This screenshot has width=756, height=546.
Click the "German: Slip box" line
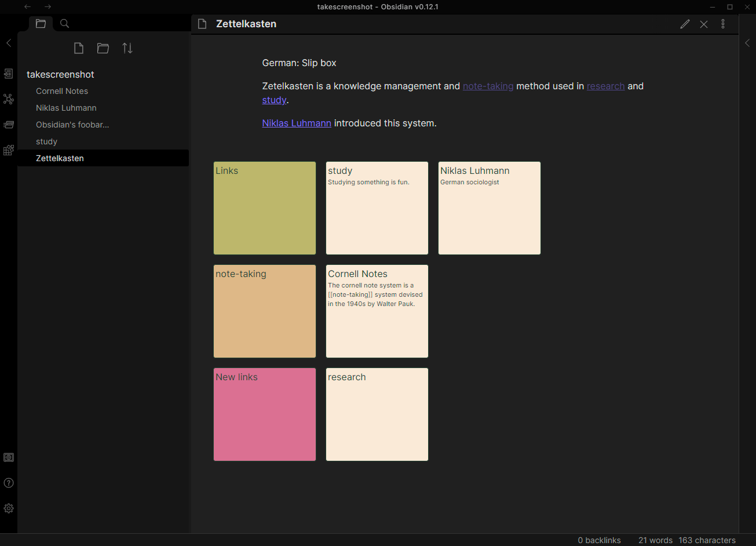(299, 63)
